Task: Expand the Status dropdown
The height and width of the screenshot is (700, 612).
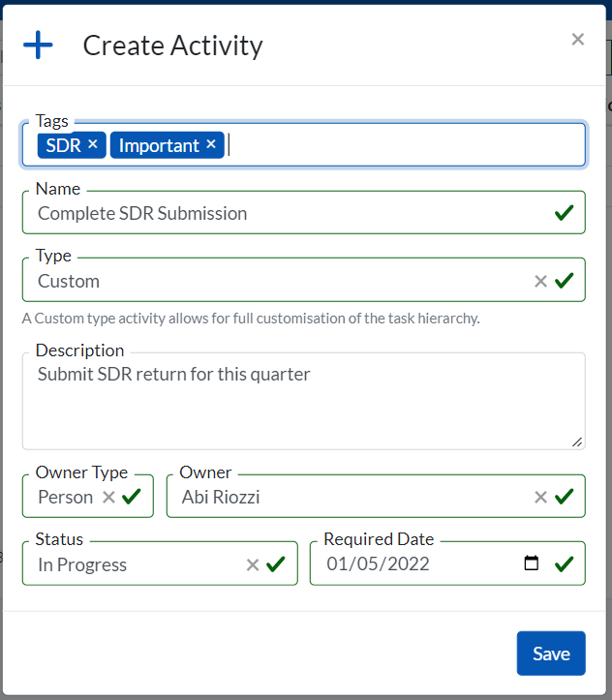Action: pyautogui.click(x=136, y=564)
